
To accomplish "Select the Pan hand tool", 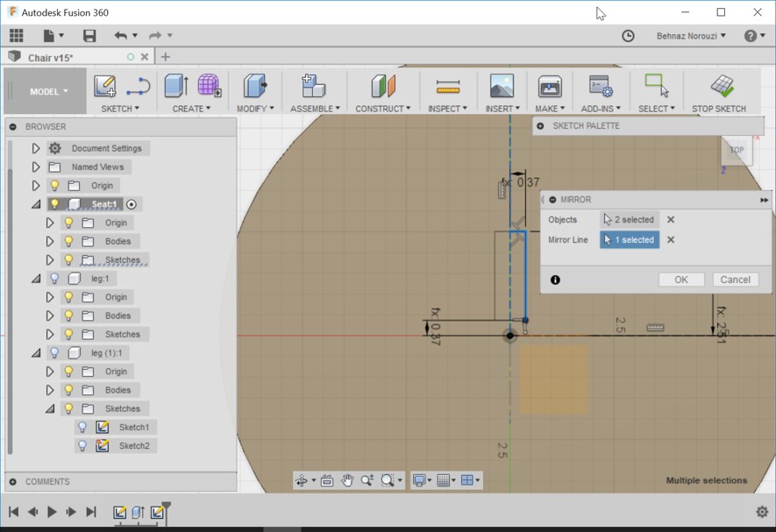I will (x=347, y=480).
